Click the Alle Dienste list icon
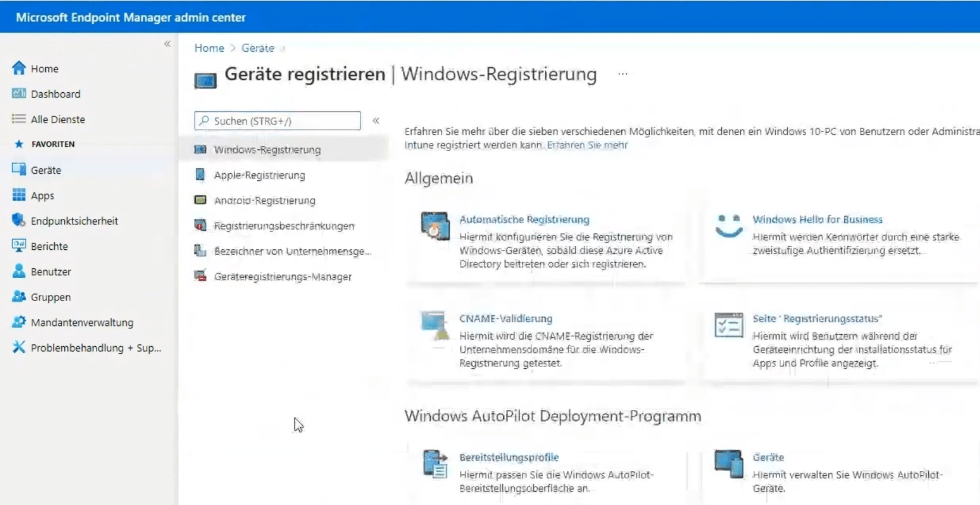 (x=19, y=119)
